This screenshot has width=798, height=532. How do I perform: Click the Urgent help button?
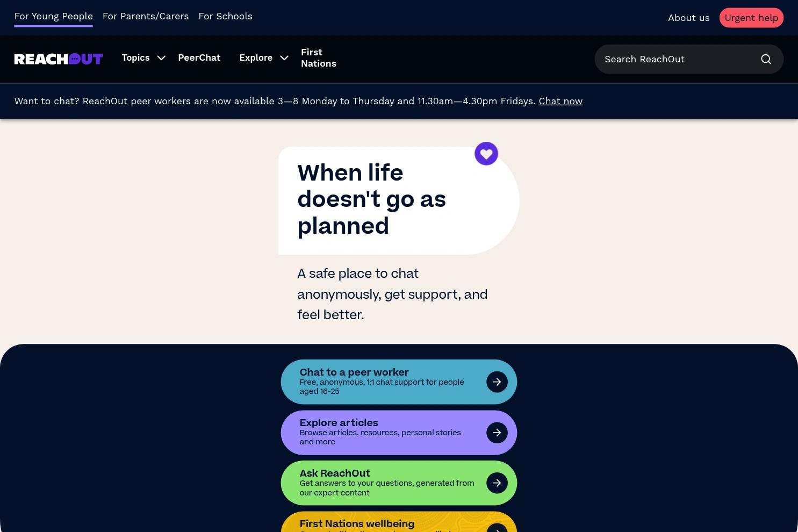pos(751,18)
